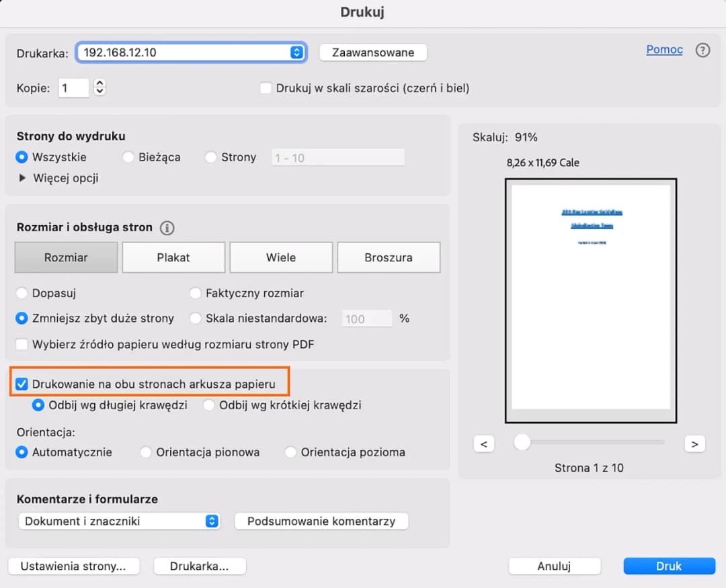Select Odbij wg krótkiej krawędzi radio button
Image resolution: width=726 pixels, height=588 pixels.
[x=209, y=405]
